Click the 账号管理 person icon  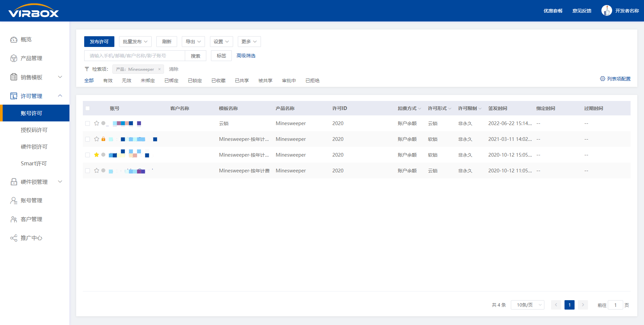point(14,201)
